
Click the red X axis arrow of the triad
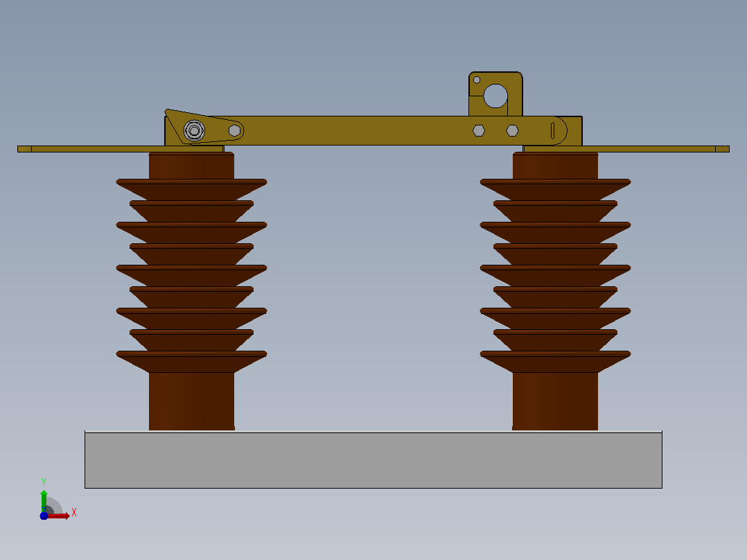click(59, 516)
